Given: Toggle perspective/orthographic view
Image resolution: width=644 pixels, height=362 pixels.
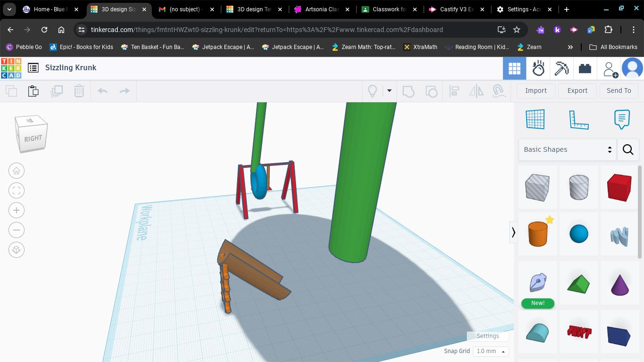Looking at the screenshot, I should tap(17, 250).
